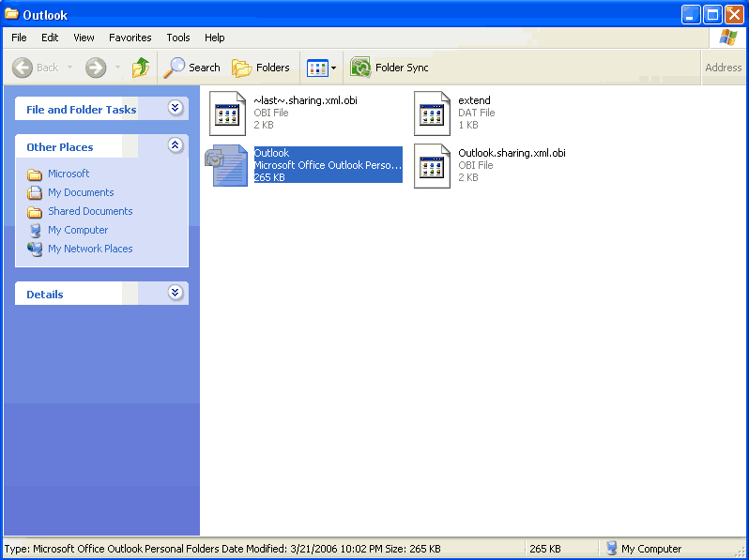Open the Shared Documents link
Viewport: 749px width, 560px height.
click(x=90, y=211)
